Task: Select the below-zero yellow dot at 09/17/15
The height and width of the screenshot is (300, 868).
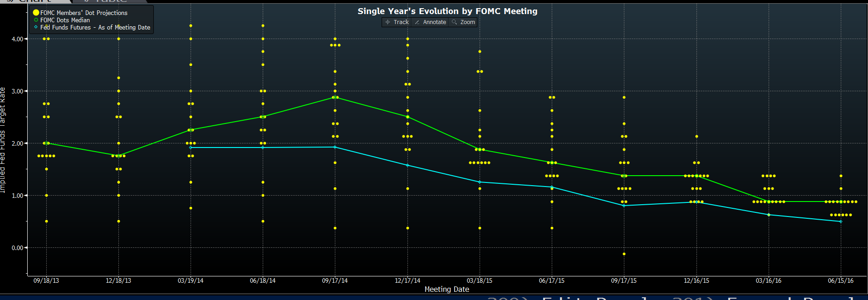Action: click(624, 254)
